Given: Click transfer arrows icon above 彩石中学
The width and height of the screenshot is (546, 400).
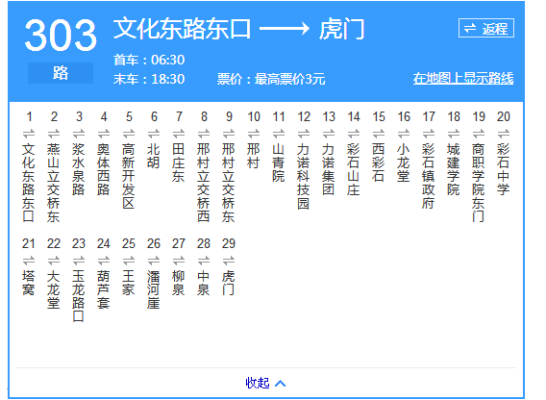Looking at the screenshot, I should coord(504,133).
